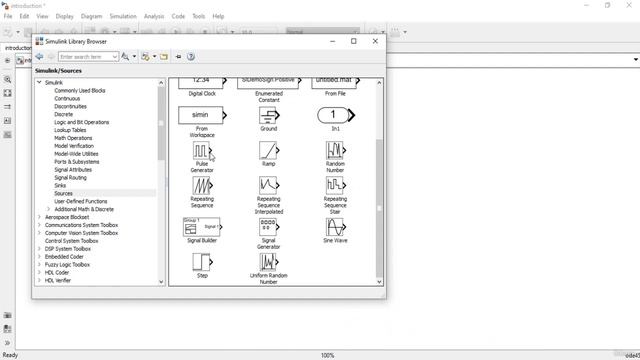Open the Tools menu
This screenshot has width=640, height=360.
[198, 16]
